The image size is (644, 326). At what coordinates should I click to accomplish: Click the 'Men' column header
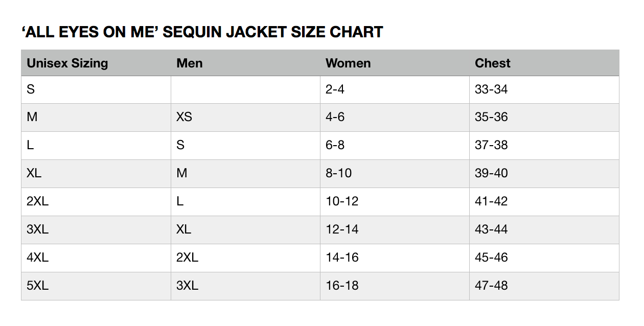(x=190, y=63)
